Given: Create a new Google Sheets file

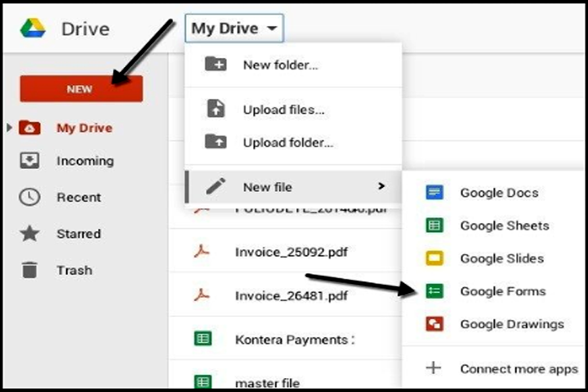Looking at the screenshot, I should (x=492, y=225).
